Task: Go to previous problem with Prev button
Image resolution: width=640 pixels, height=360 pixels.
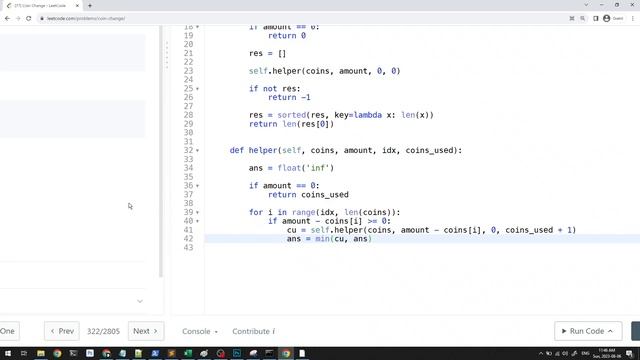Action: (62, 331)
